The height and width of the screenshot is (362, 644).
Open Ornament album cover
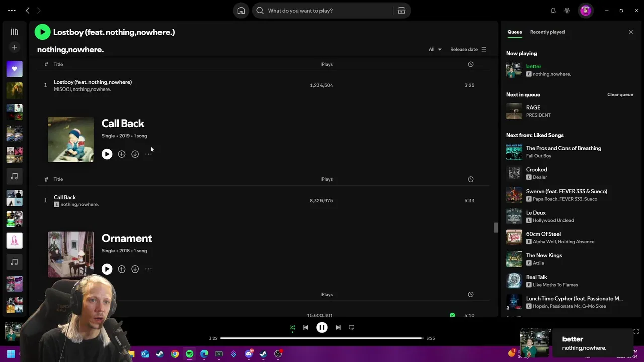[x=70, y=254]
